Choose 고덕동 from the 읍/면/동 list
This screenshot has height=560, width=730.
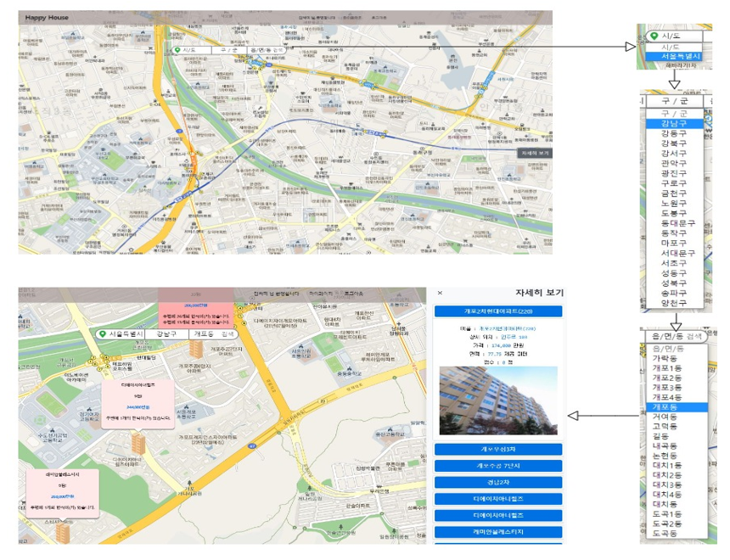tap(676, 427)
